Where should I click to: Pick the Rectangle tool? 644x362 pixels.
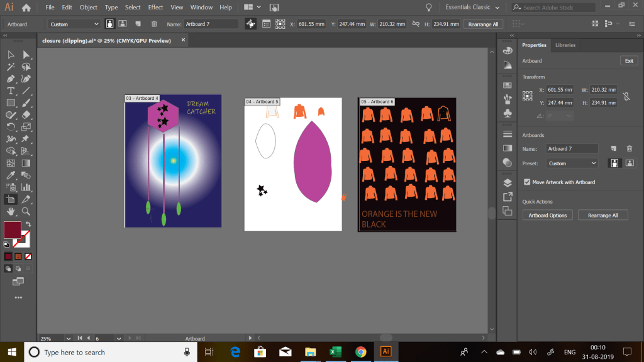(11, 103)
